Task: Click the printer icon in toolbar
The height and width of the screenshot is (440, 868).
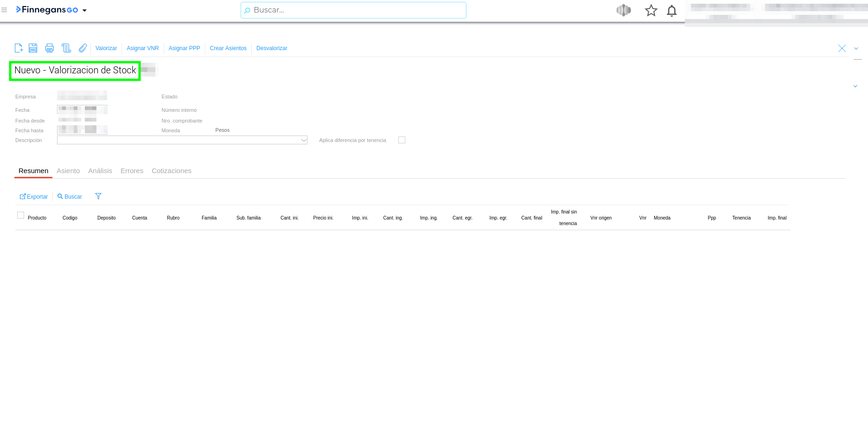Action: 50,48
